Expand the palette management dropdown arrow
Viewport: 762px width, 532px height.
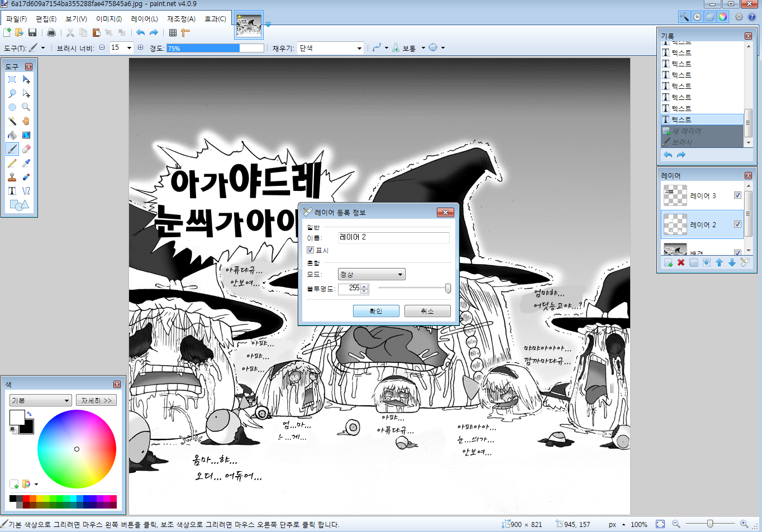click(36, 484)
